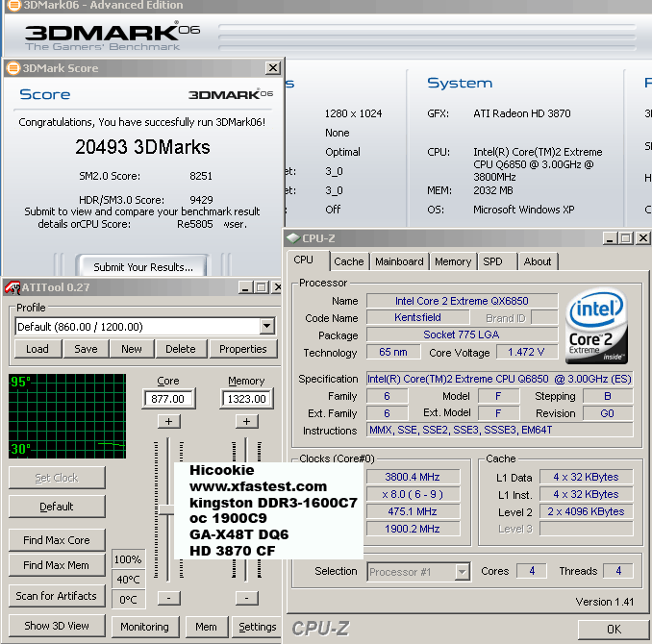Click Show 3D View button
Viewport: 652px width, 644px height.
pyautogui.click(x=57, y=626)
